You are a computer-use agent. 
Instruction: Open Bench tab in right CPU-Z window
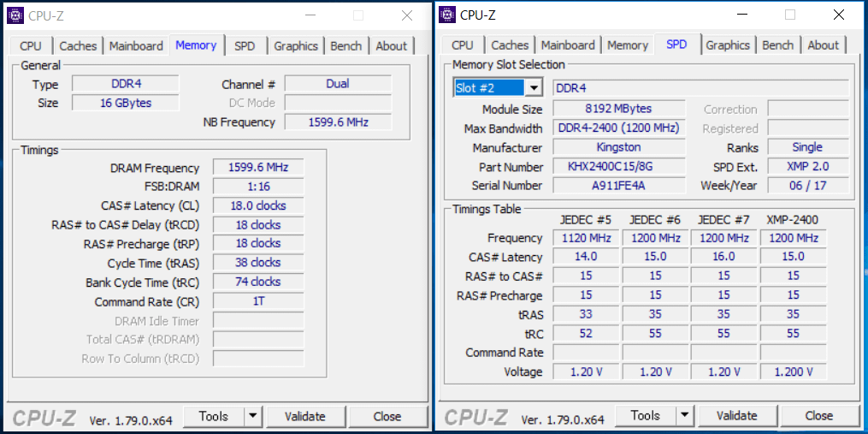[x=777, y=45]
